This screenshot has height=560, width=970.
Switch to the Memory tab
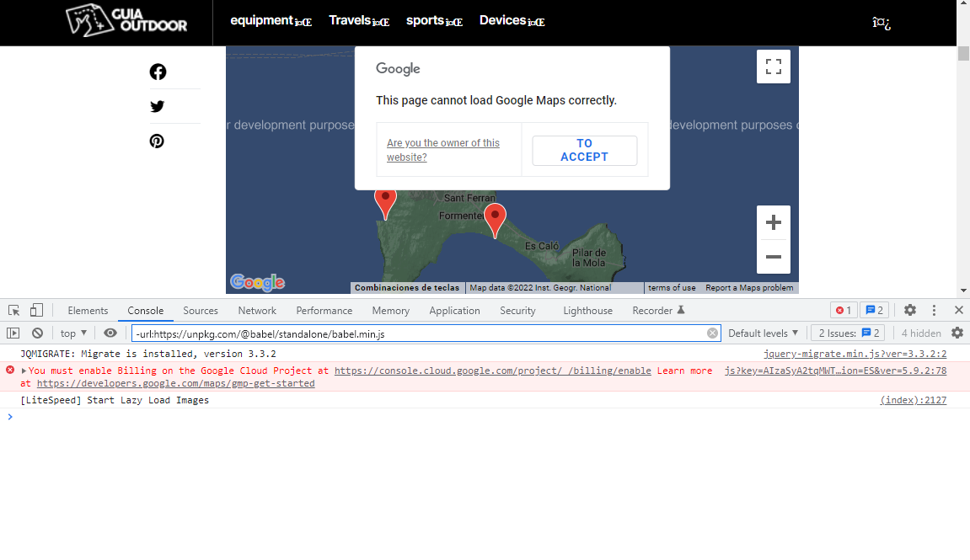coord(391,310)
